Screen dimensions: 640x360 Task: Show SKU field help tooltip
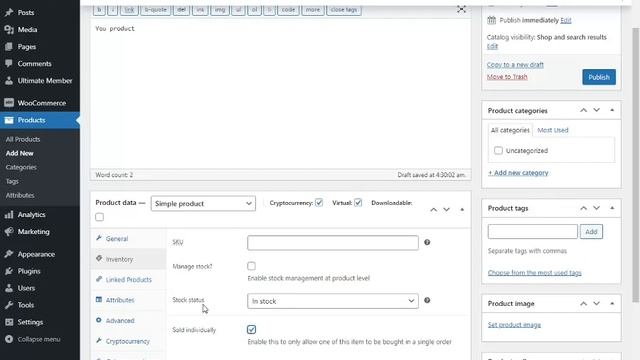427,242
